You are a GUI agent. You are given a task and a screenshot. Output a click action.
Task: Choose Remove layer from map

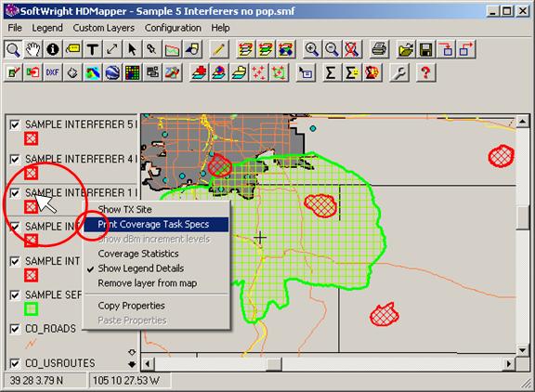[x=157, y=283]
